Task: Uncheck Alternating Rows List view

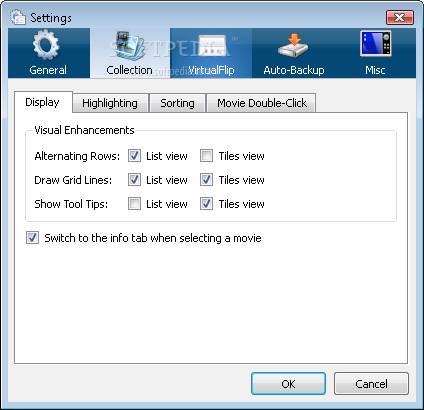Action: pyautogui.click(x=134, y=156)
